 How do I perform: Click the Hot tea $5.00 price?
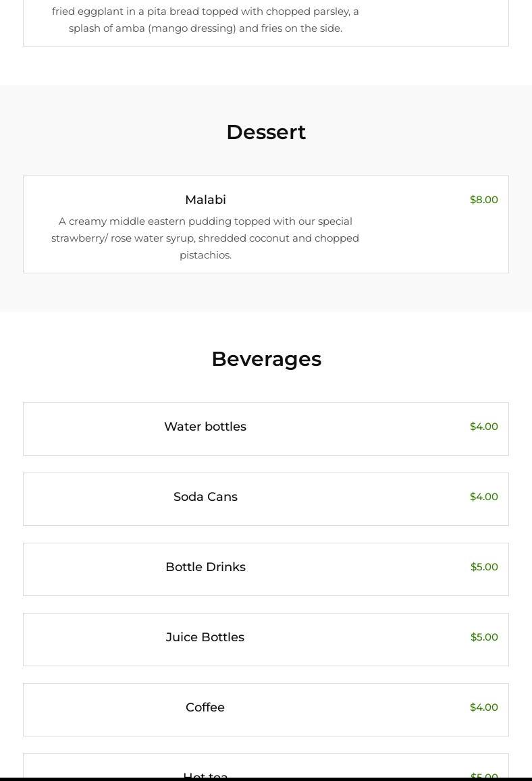[484, 775]
